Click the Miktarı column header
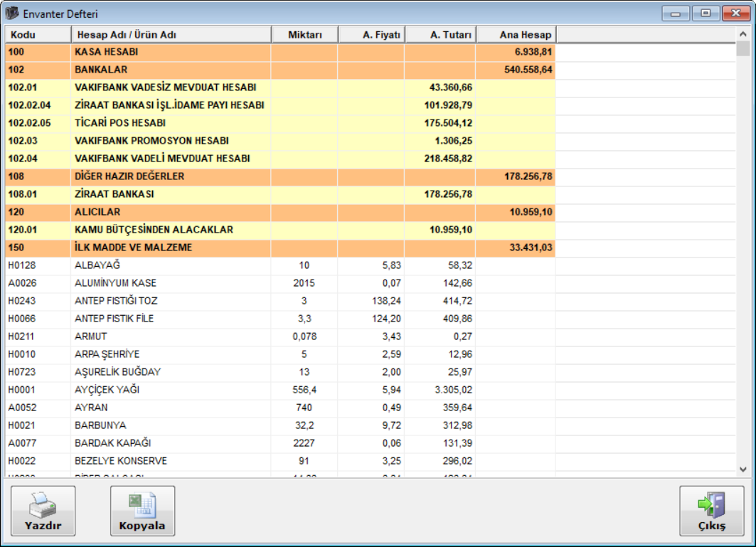The height and width of the screenshot is (547, 756). tap(304, 35)
